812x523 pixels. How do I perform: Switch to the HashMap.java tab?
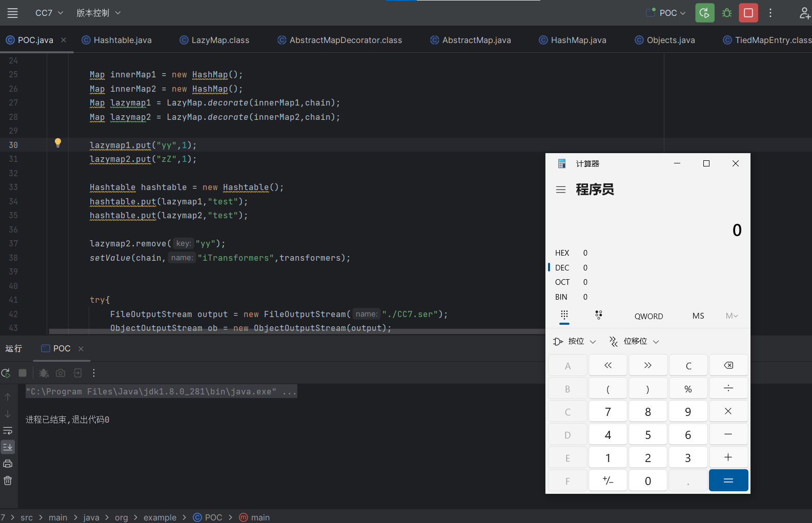(x=573, y=40)
